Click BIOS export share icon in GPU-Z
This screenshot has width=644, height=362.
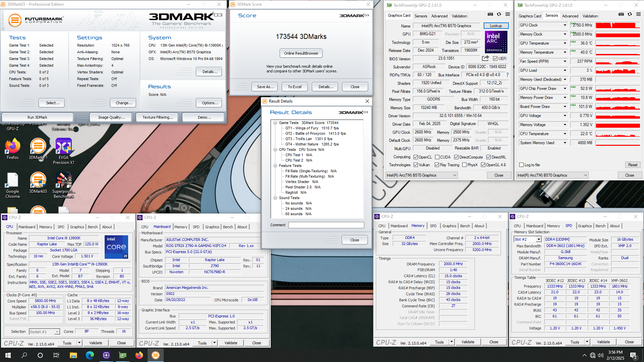pyautogui.click(x=485, y=58)
